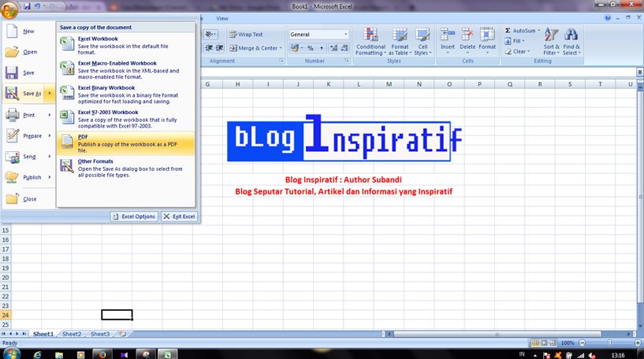
Task: Open Cell Styles gallery
Action: (423, 42)
